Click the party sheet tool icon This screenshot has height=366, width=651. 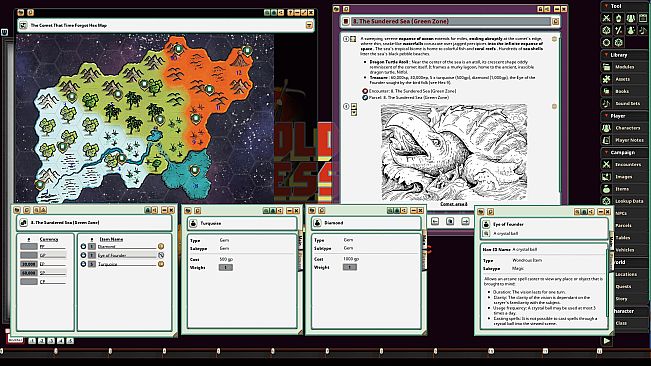631,18
